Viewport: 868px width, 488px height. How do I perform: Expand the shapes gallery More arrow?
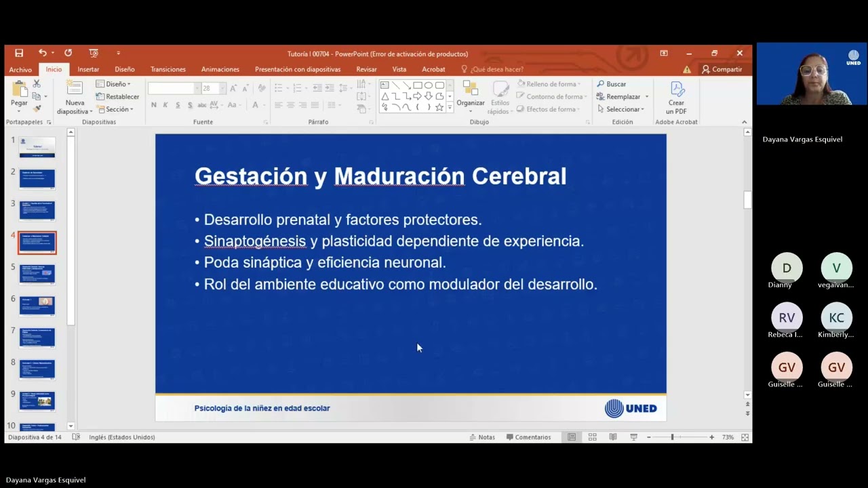pos(449,108)
